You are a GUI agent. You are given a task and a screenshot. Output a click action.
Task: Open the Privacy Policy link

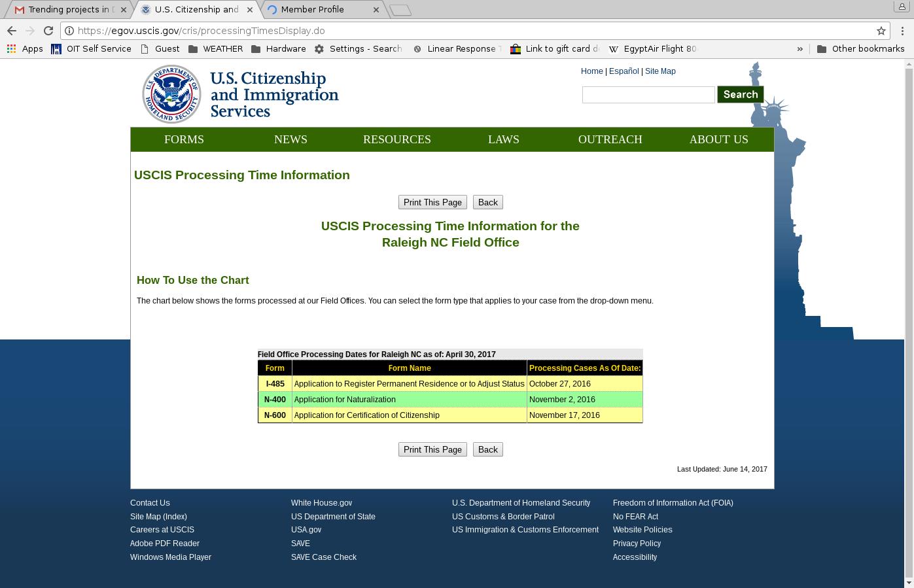[x=637, y=544]
